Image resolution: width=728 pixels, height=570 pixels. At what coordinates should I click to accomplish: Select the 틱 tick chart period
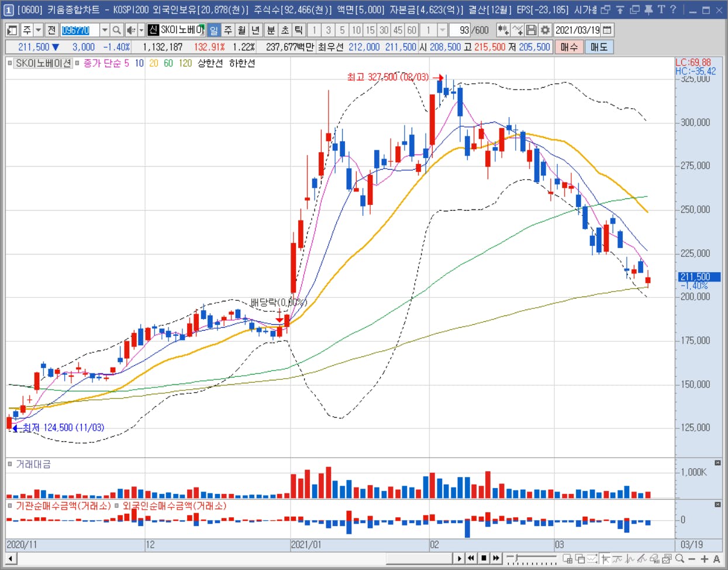click(299, 30)
